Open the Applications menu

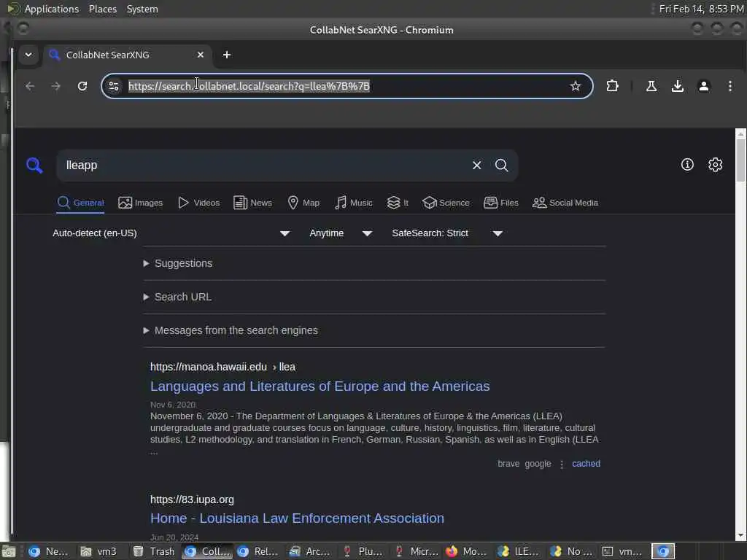click(x=52, y=9)
